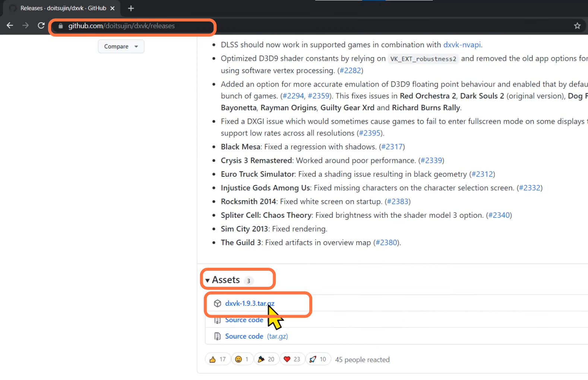Bookmark this page with the star icon
Screen dimensions: 588x380
(577, 26)
